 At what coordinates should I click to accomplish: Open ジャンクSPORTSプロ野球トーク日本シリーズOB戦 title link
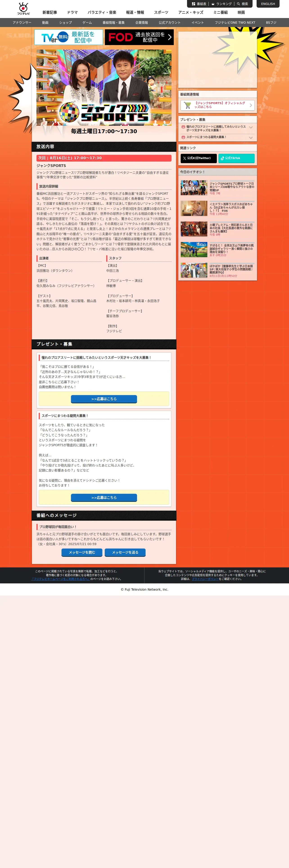click(232, 187)
